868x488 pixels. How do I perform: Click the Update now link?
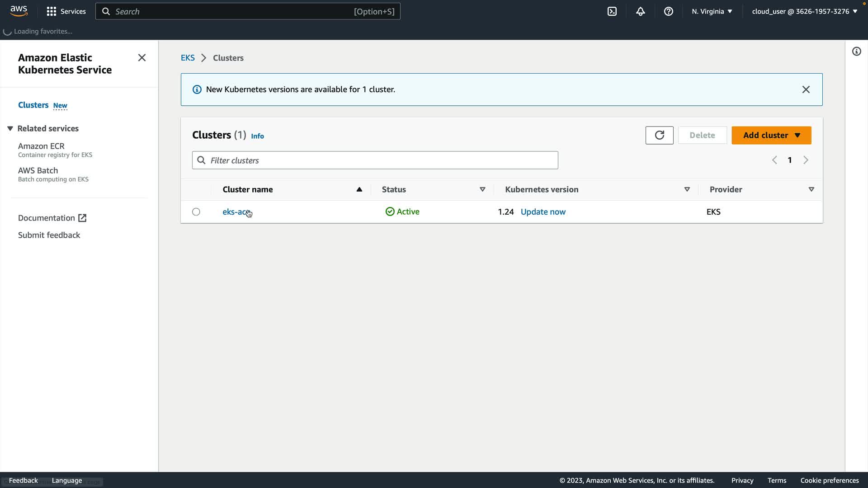(543, 212)
